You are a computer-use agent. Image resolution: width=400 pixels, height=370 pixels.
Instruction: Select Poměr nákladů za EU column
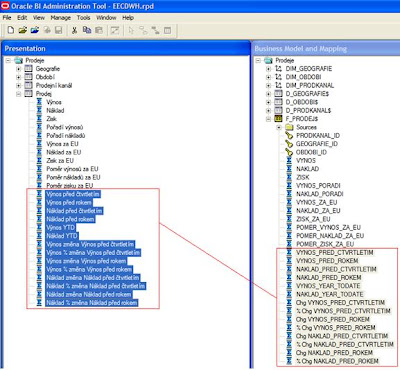73,177
